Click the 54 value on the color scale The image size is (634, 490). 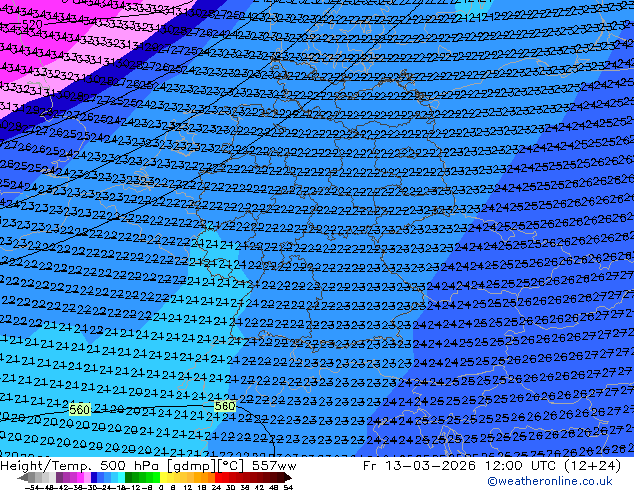pyautogui.click(x=288, y=487)
